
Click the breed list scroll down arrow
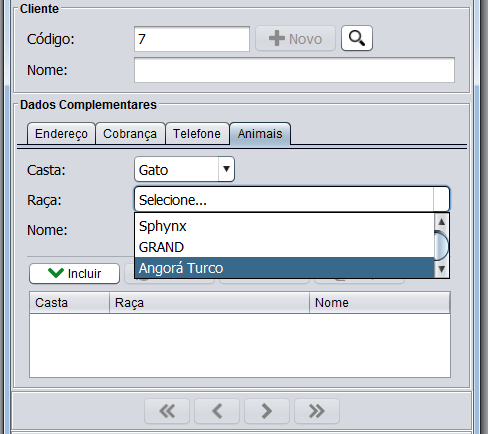coord(442,269)
